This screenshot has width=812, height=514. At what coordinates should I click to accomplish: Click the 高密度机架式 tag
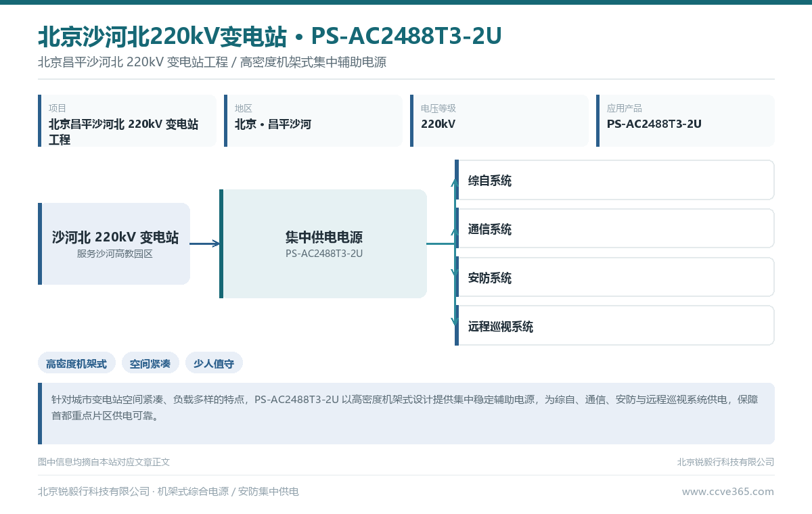tap(76, 363)
